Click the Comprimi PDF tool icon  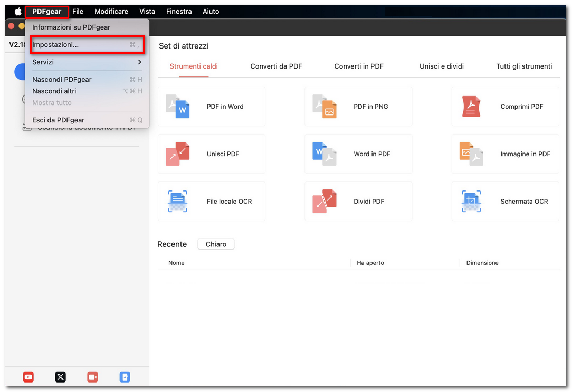coord(471,107)
